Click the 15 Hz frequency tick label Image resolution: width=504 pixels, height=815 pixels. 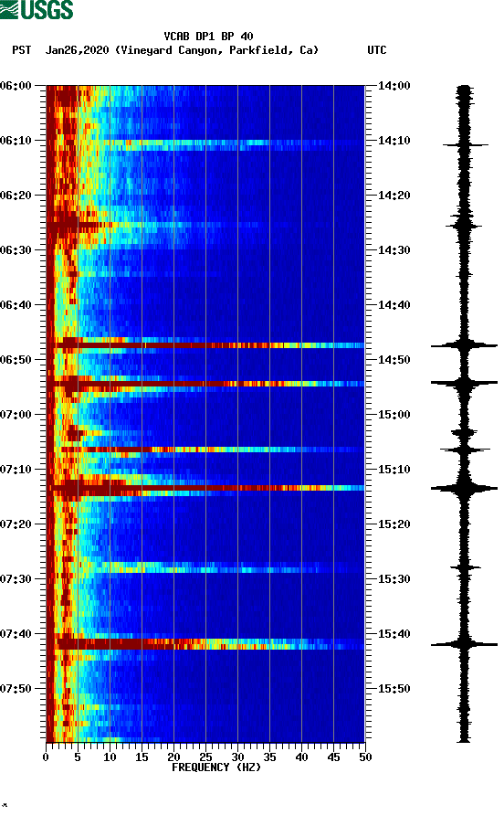pos(142,757)
